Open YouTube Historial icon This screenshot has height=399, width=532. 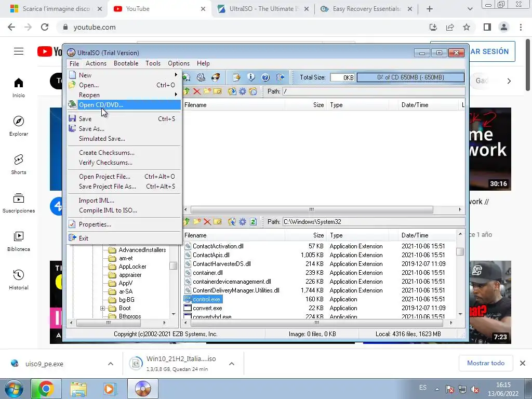point(19,274)
